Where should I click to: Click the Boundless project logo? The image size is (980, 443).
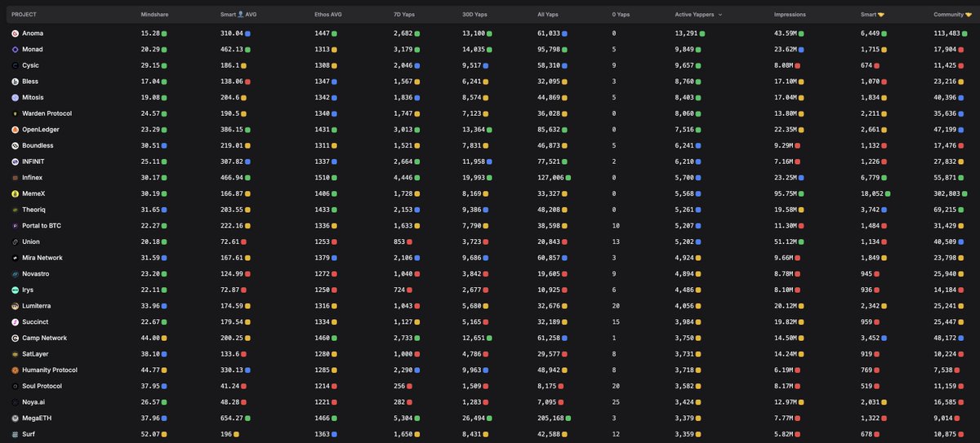tap(15, 145)
